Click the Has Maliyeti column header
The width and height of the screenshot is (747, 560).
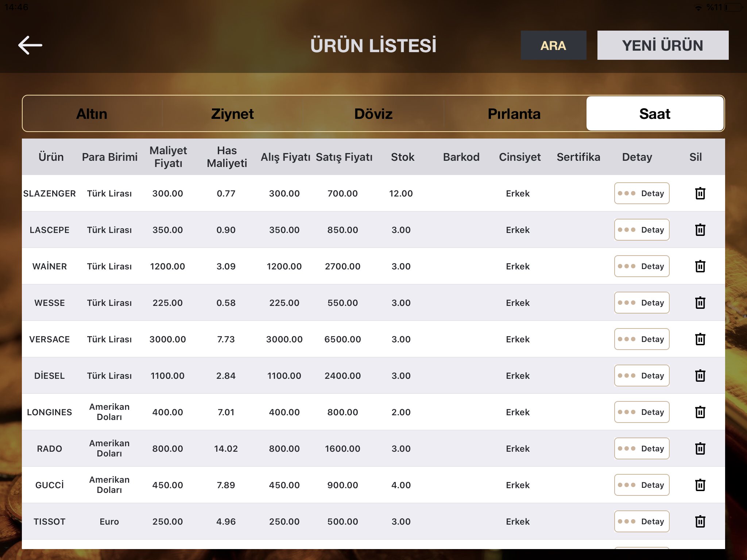[x=227, y=157]
